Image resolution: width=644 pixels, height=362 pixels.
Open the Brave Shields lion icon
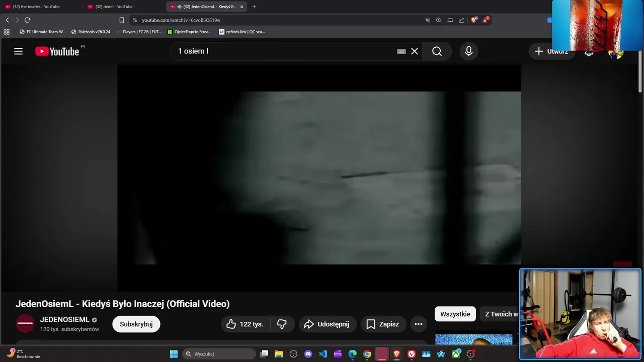[x=473, y=20]
